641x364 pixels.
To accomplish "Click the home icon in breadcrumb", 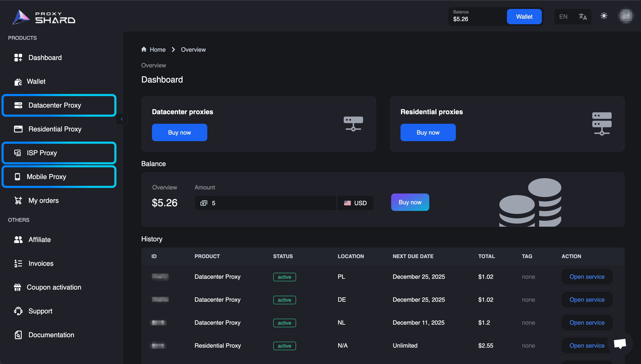I will point(144,49).
